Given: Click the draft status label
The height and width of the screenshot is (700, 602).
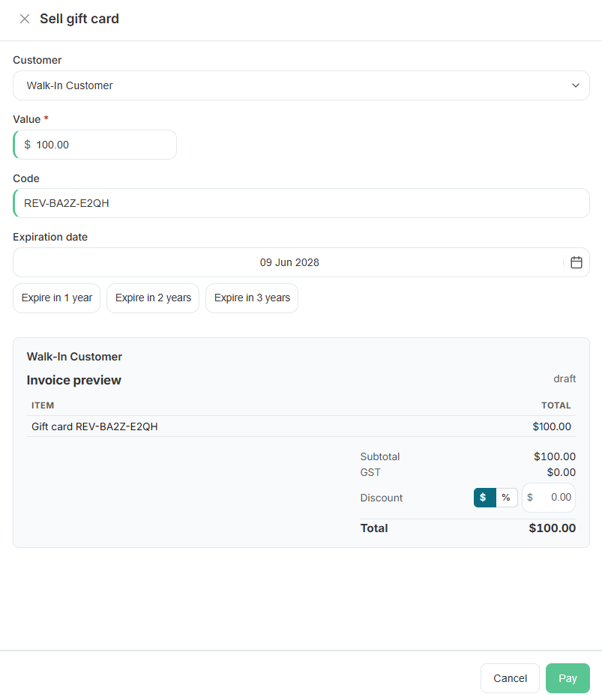Looking at the screenshot, I should pyautogui.click(x=565, y=378).
